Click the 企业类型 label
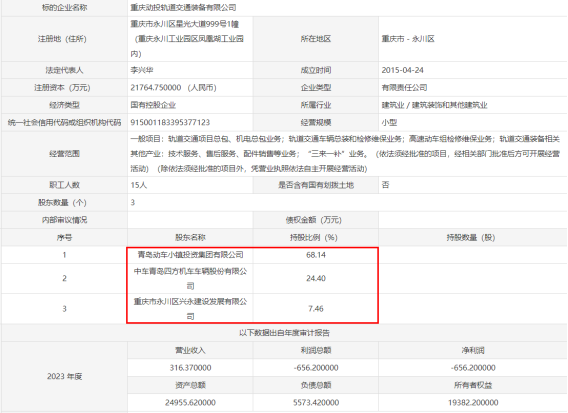Viewport: 568px width, 413px height. tap(316, 88)
